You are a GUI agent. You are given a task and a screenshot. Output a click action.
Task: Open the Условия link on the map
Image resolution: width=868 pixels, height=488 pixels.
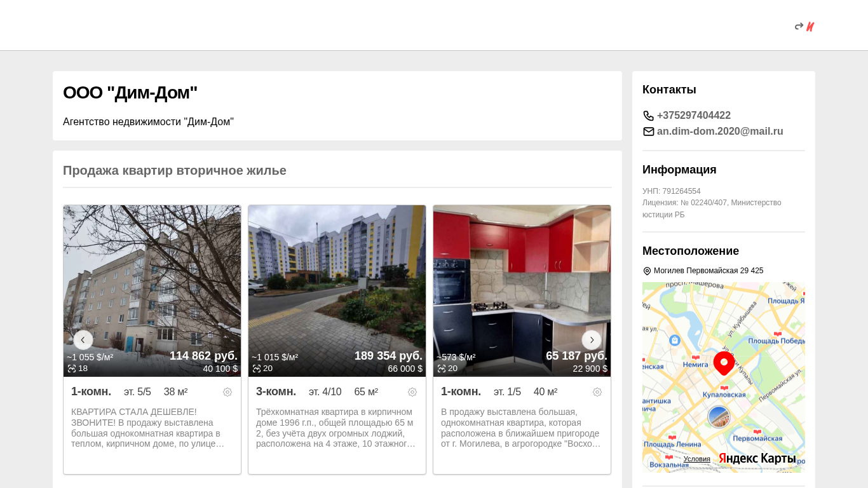click(x=697, y=459)
